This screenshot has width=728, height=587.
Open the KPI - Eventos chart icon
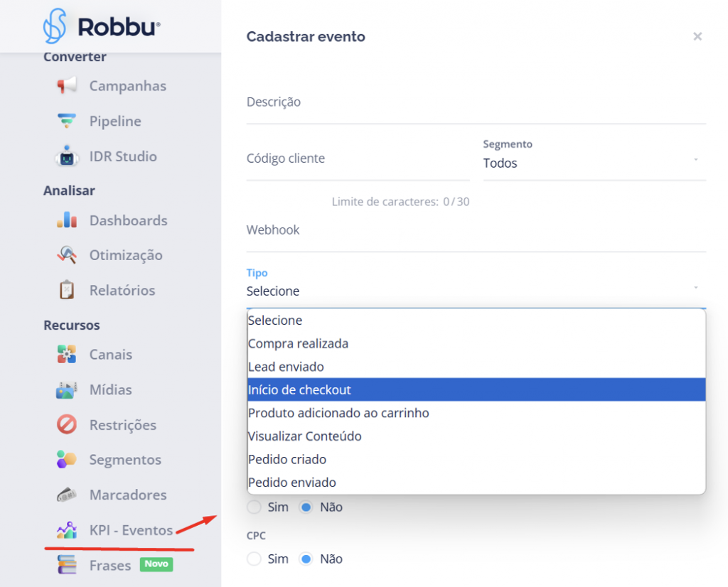pos(67,530)
